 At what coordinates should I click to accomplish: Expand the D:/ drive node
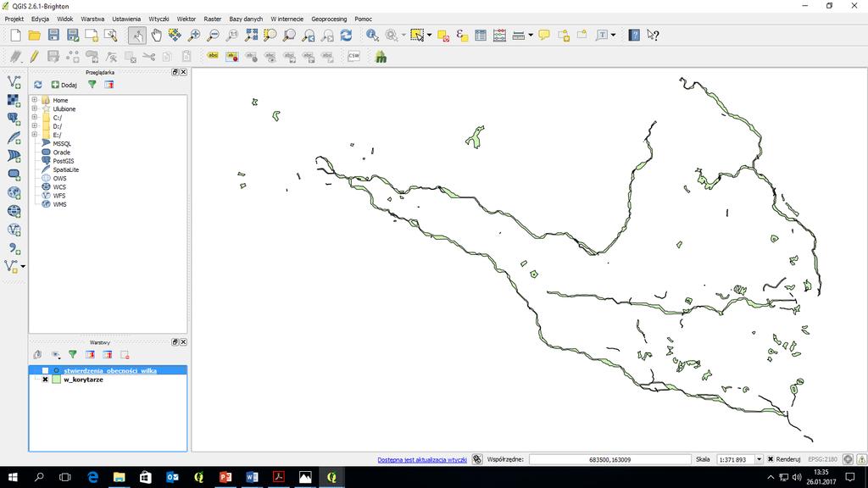(34, 126)
